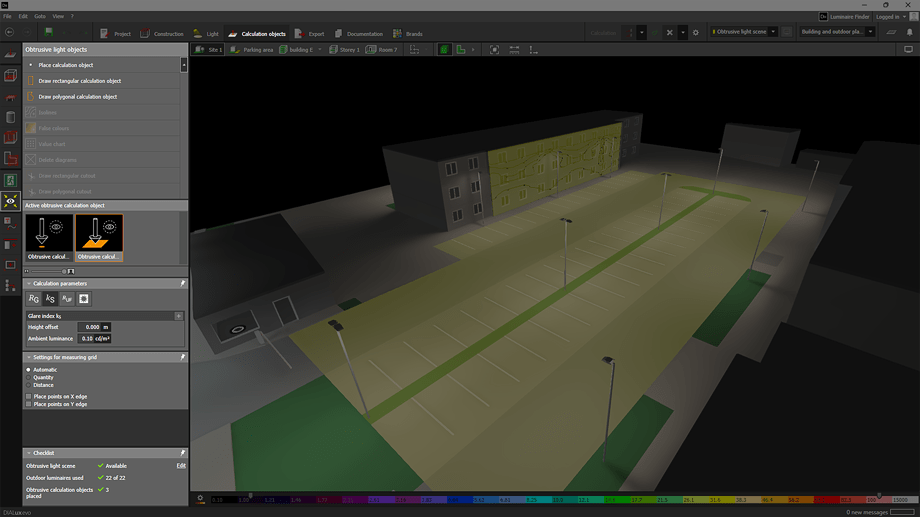Click Draw rectangular calculation object
Screen dimensions: 920x517
point(80,81)
